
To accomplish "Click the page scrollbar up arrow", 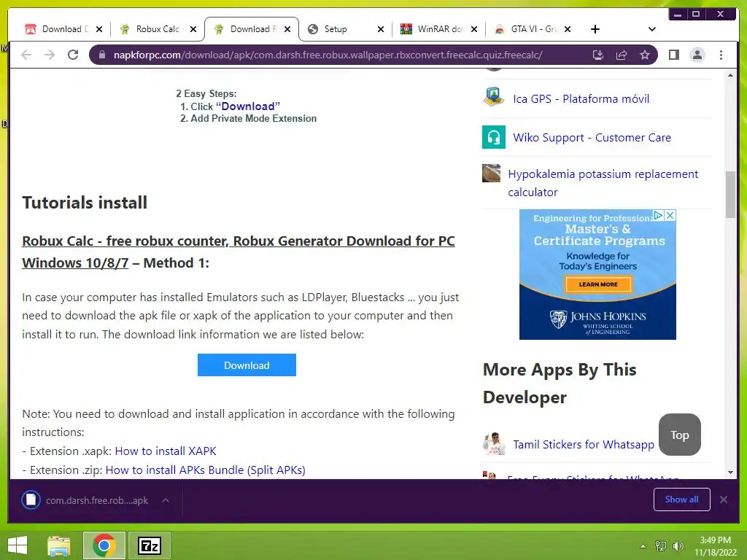I will tap(730, 76).
